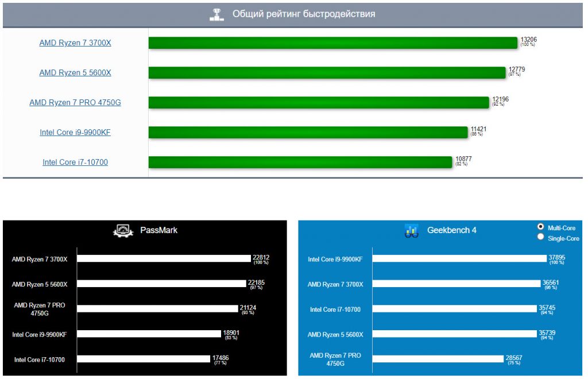The width and height of the screenshot is (588, 379).
Task: Click the Geekbench 4 logo icon
Action: pyautogui.click(x=411, y=231)
